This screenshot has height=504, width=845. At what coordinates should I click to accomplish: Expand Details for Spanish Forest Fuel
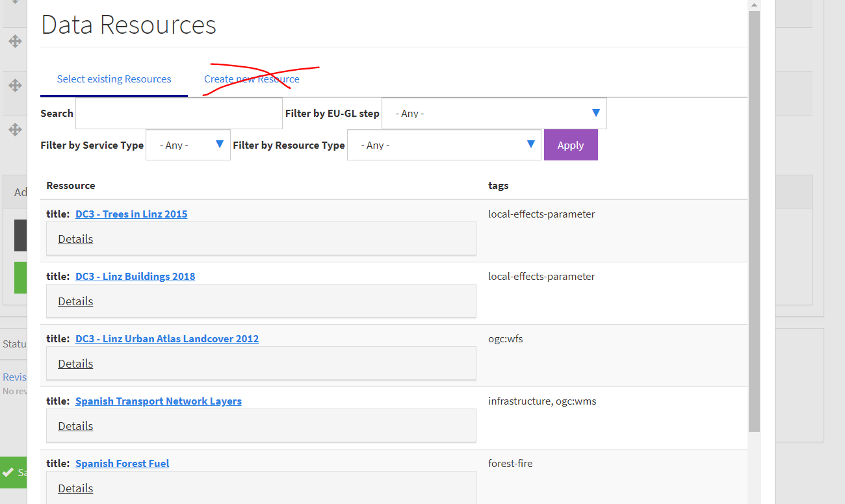(x=75, y=488)
